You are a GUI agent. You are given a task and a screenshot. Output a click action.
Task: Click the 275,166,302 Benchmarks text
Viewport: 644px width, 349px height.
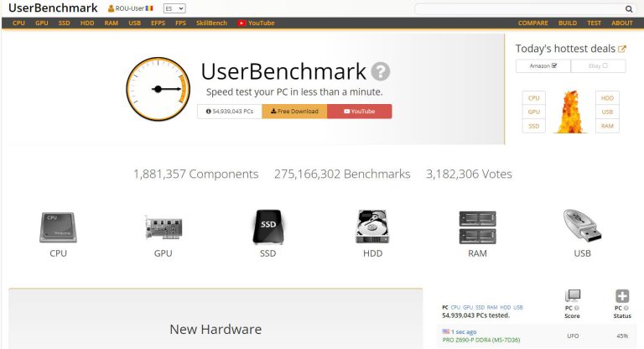(342, 174)
